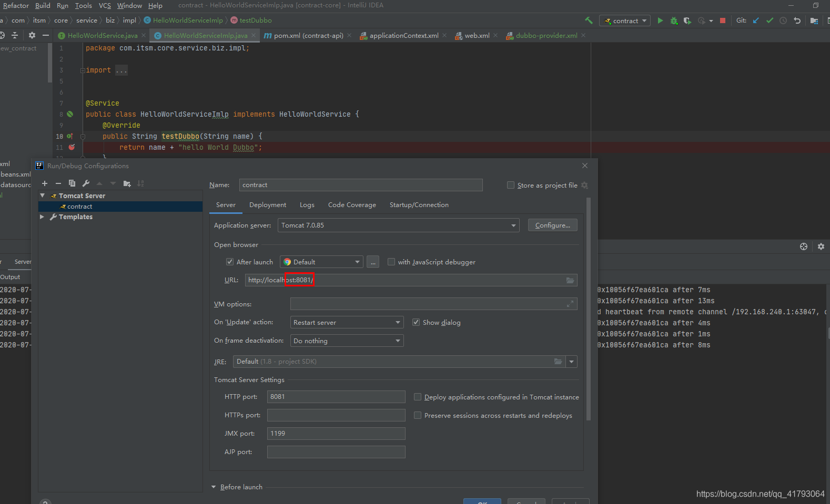
Task: Click the OK button in dialog
Action: coord(482,501)
